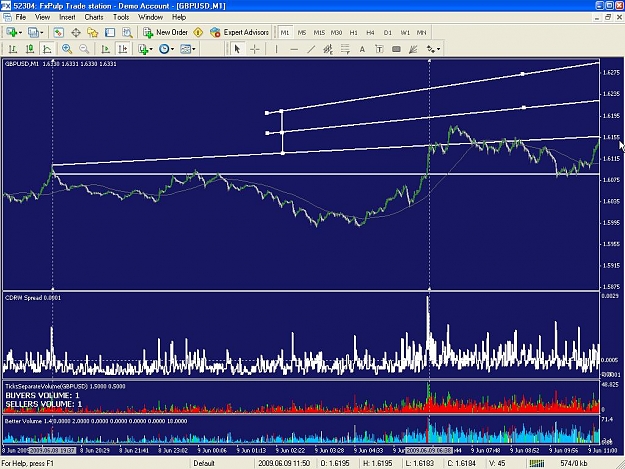
Task: Select the M15 timeframe button
Action: pos(319,33)
